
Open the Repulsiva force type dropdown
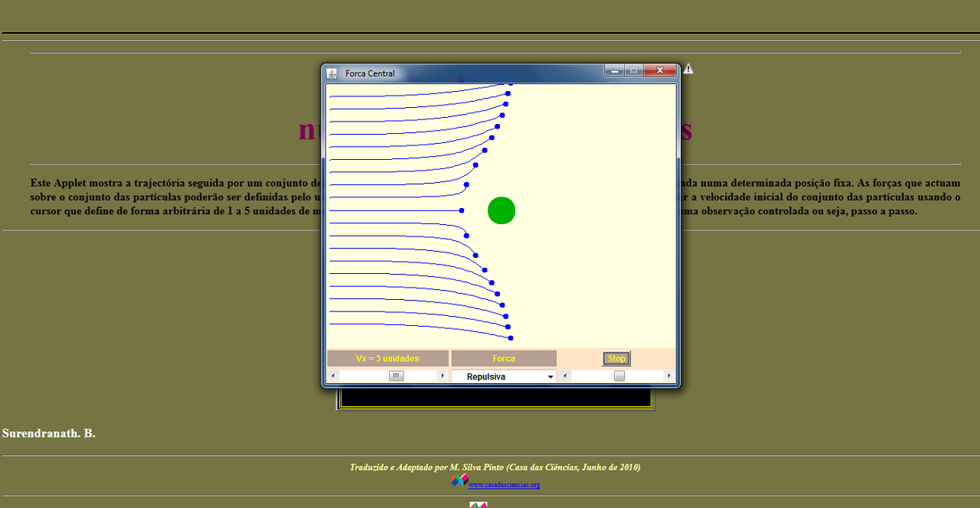point(504,376)
